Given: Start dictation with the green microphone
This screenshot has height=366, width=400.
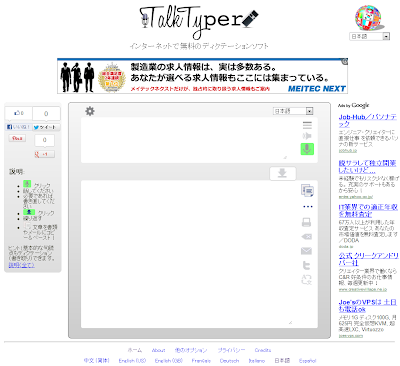Looking at the screenshot, I should pos(307,149).
